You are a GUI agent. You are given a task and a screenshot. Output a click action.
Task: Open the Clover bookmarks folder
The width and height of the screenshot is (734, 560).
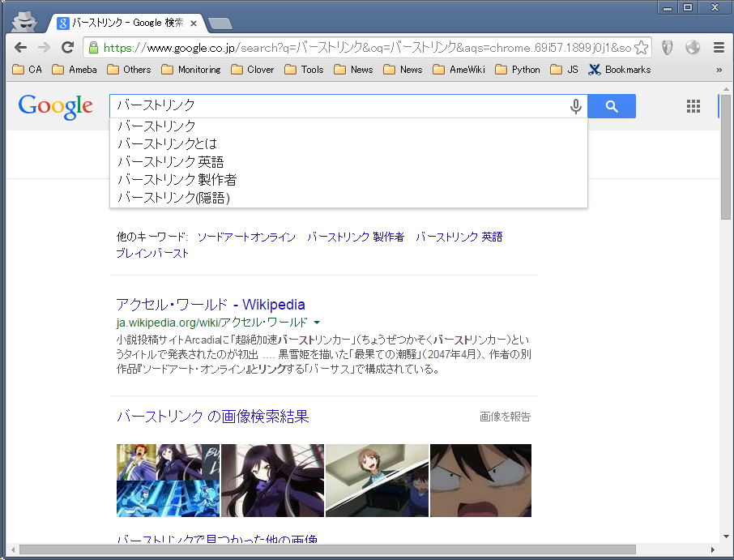[252, 70]
